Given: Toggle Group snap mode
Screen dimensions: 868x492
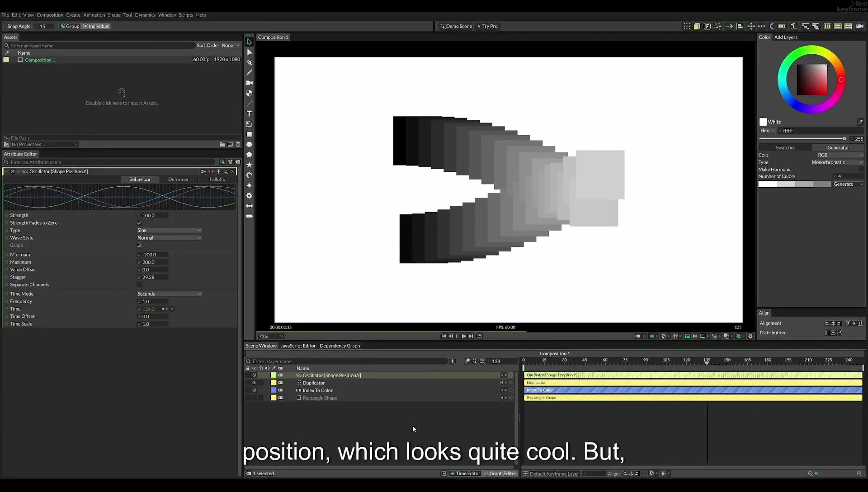Looking at the screenshot, I should 70,26.
